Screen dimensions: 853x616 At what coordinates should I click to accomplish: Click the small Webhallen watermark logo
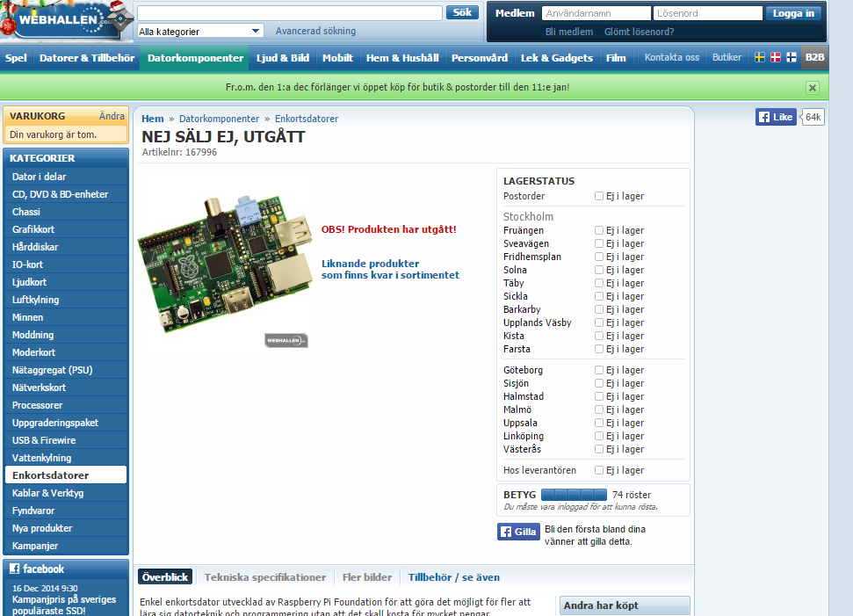coord(286,341)
